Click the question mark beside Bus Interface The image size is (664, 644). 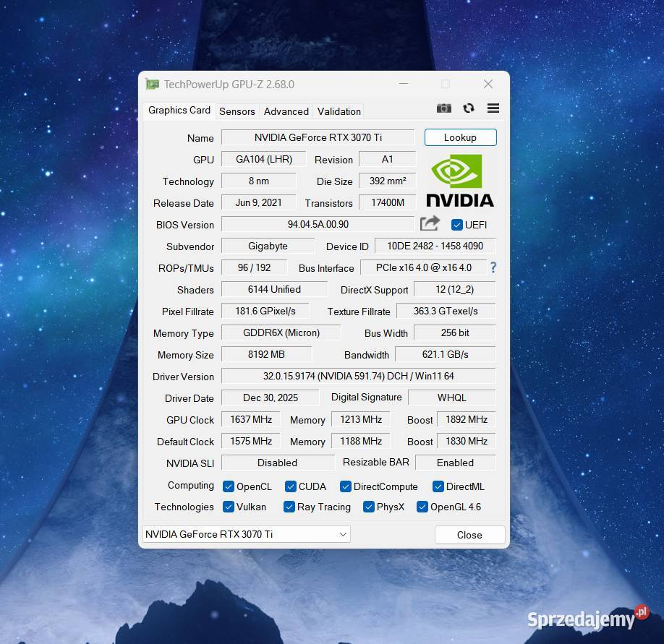[x=493, y=268]
